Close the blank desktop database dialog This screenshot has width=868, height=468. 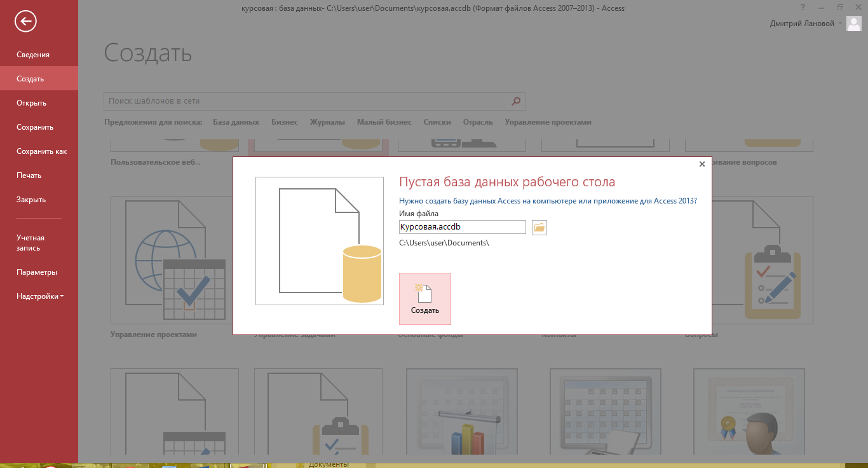point(702,164)
